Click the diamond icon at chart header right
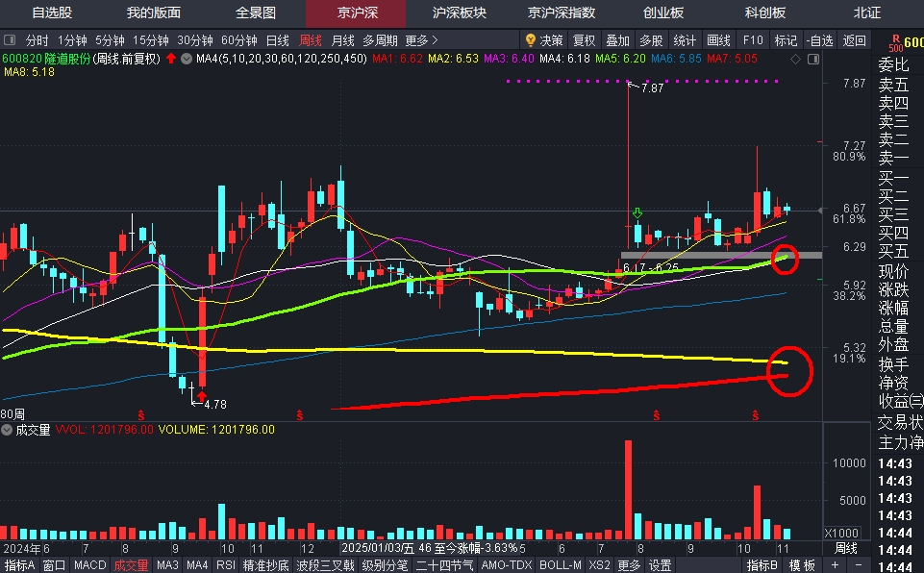This screenshot has width=924, height=573. pos(795,59)
